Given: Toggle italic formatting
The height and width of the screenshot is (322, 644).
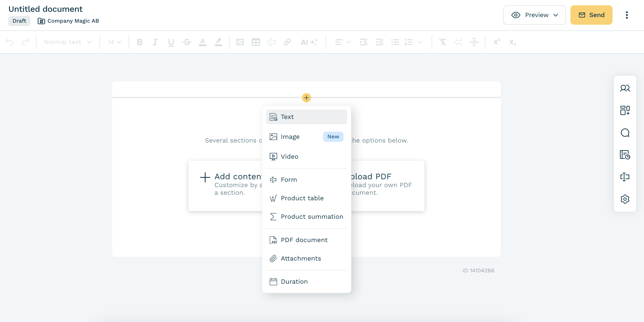Looking at the screenshot, I should coord(155,42).
